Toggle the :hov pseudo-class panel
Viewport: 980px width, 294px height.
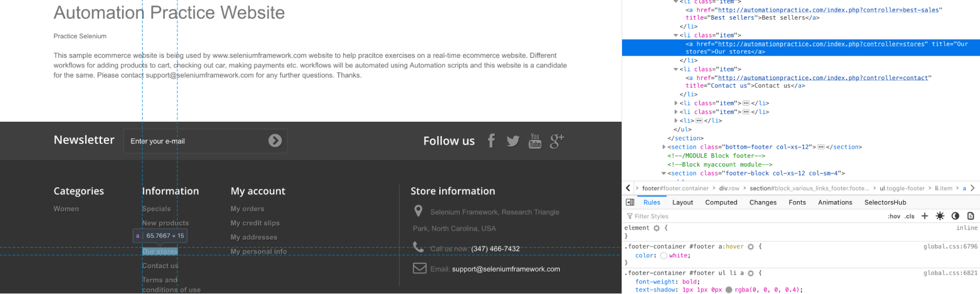[x=894, y=216]
